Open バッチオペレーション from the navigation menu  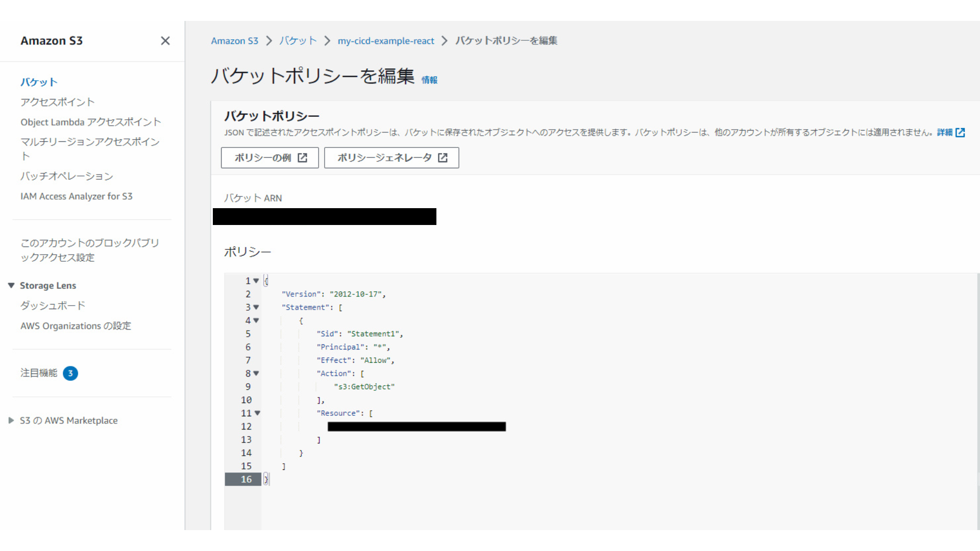click(66, 176)
